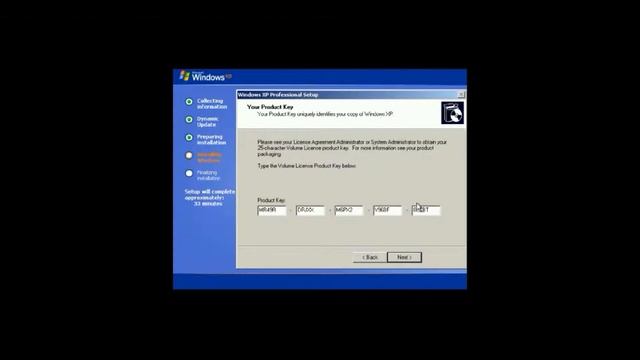The width and height of the screenshot is (640, 360).
Task: Close the Windows XP Professional Setup dialog
Action: pos(461,95)
